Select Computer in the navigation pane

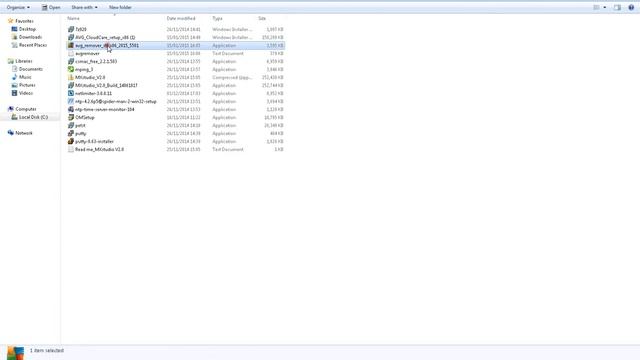coord(26,109)
